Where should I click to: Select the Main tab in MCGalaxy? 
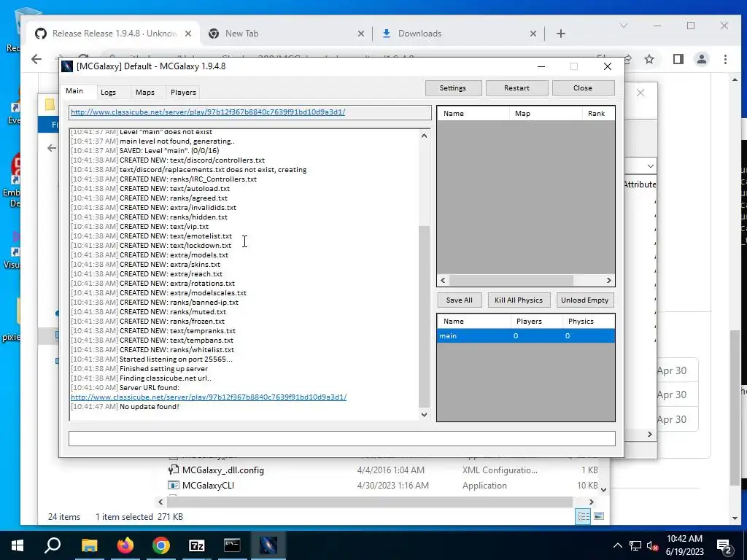point(74,91)
